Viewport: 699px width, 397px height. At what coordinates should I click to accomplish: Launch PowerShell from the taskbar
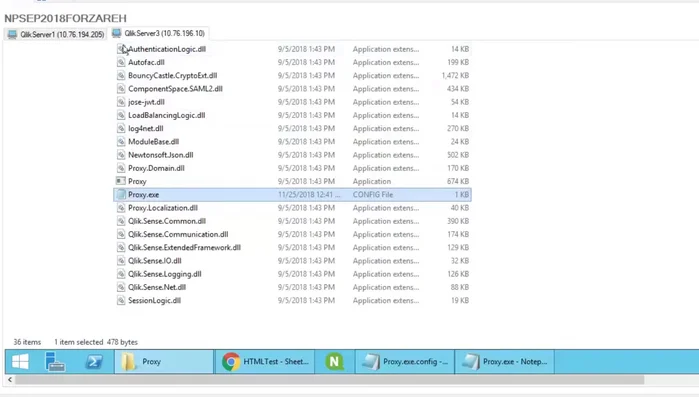(94, 361)
